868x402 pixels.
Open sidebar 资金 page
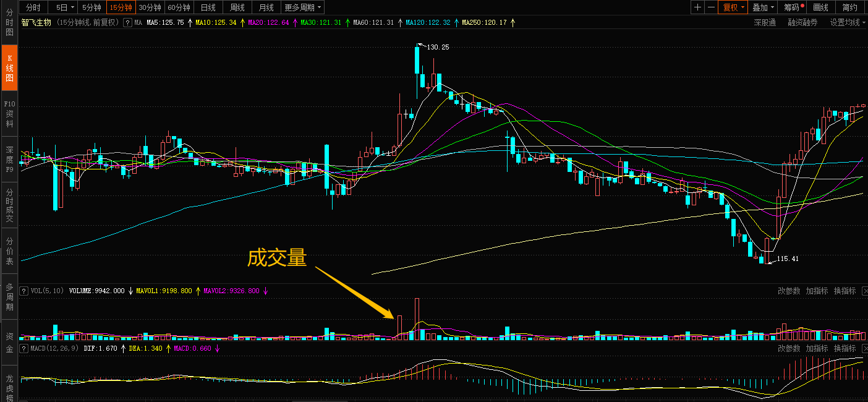[9, 343]
